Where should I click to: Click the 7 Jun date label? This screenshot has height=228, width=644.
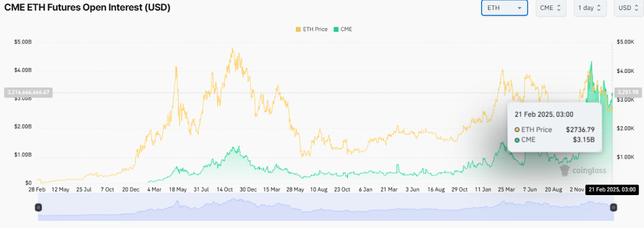pyautogui.click(x=530, y=189)
